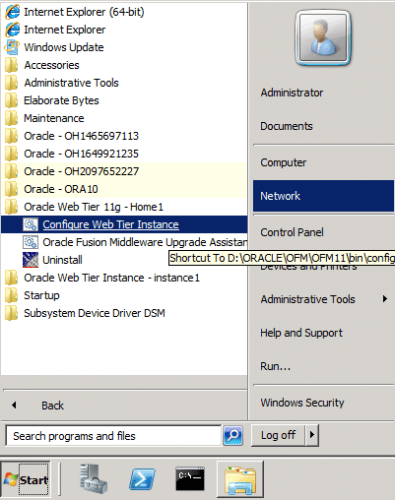Open Windows Update icon

pos(12,47)
